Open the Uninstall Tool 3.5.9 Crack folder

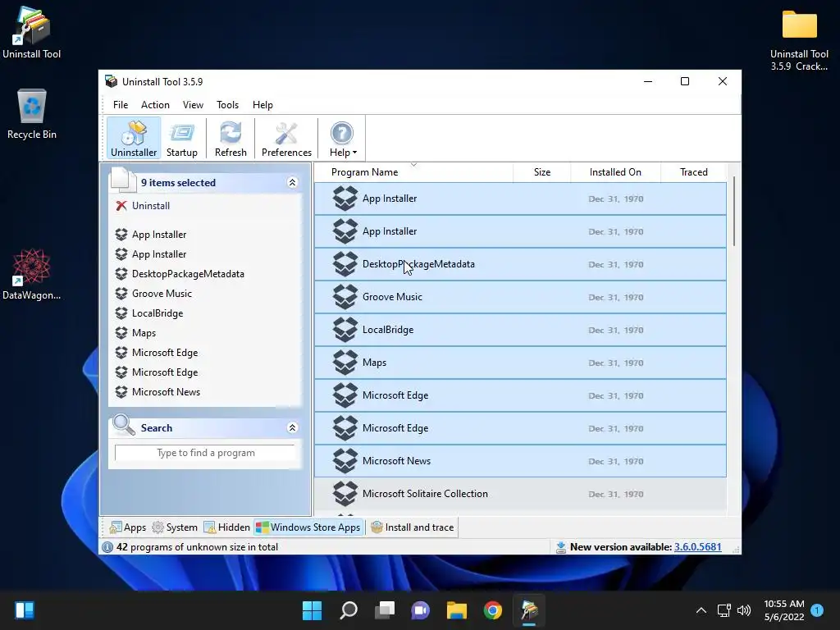tap(799, 40)
